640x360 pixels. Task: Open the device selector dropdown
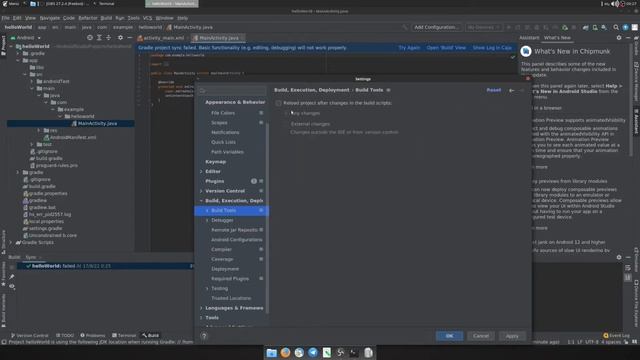pos(484,27)
